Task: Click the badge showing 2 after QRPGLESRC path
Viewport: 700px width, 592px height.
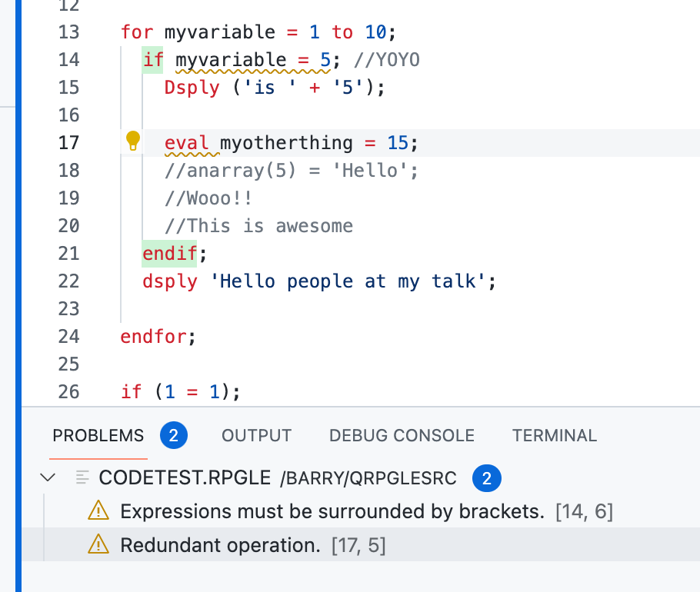Action: [486, 477]
